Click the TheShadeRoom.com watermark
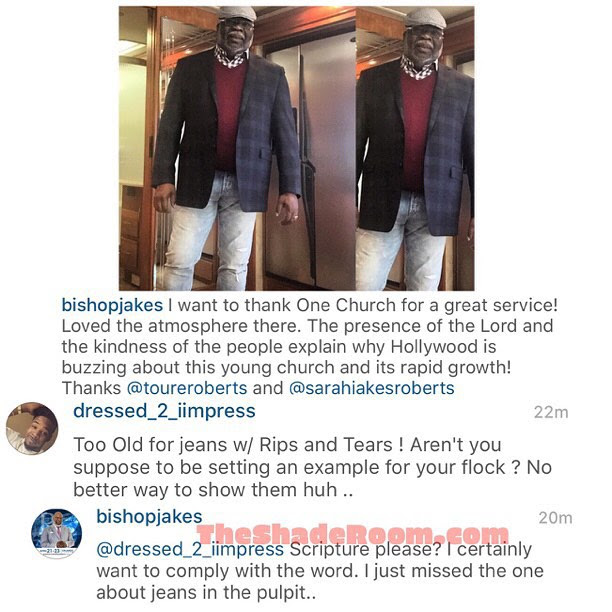Image resolution: width=612 pixels, height=612 pixels. coord(353,535)
